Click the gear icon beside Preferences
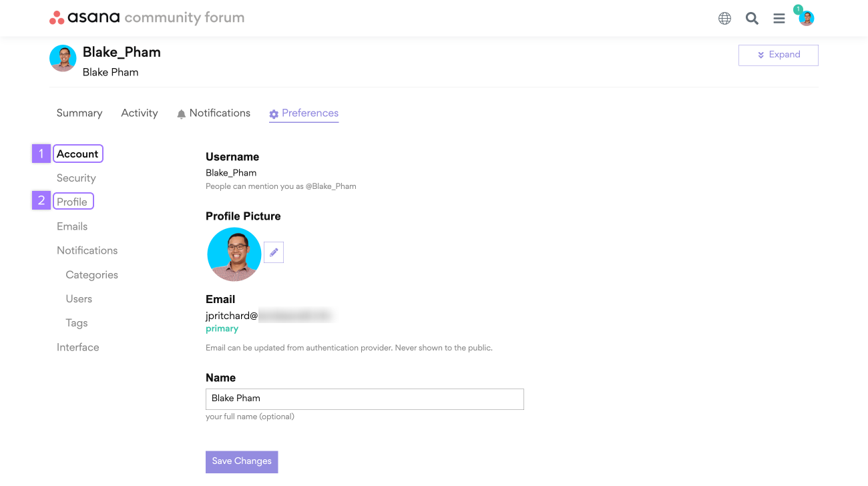This screenshot has height=486, width=868. [x=273, y=114]
